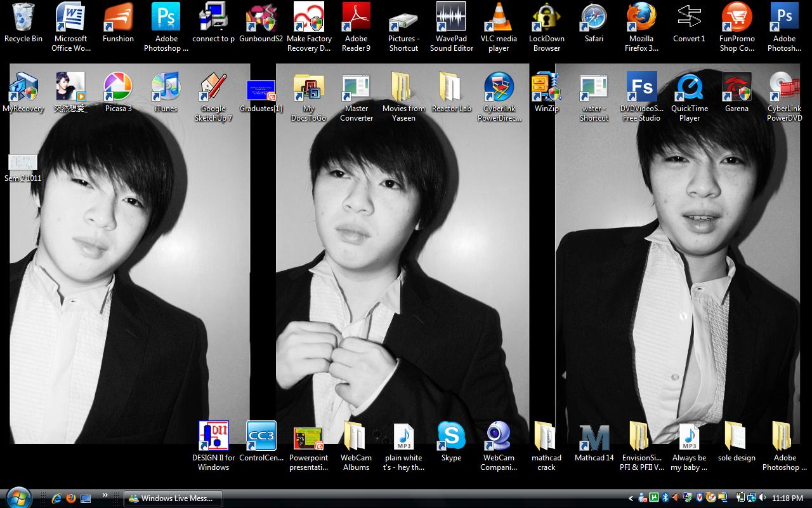Open EnvisionSi... PFI & PFII folder
The image size is (812, 508).
(x=641, y=446)
